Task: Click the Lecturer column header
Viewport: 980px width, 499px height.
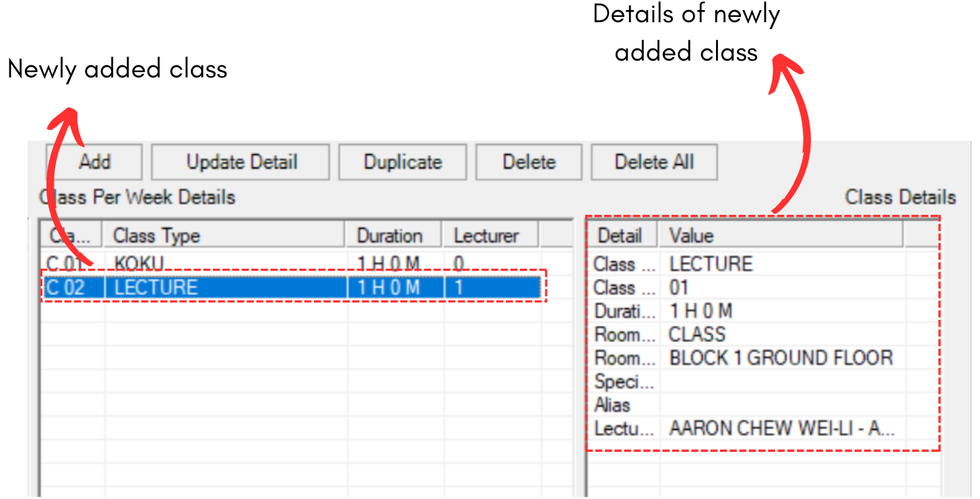Action: point(490,236)
